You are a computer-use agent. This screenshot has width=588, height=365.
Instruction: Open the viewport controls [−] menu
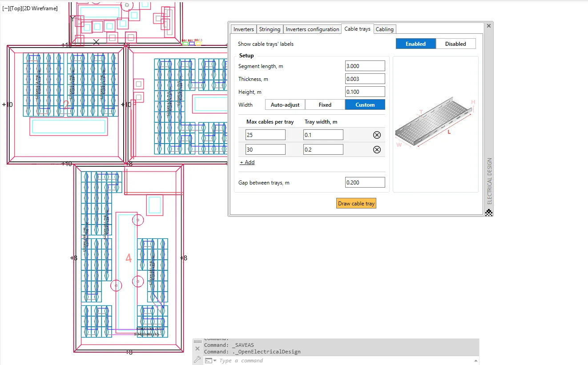(5, 8)
